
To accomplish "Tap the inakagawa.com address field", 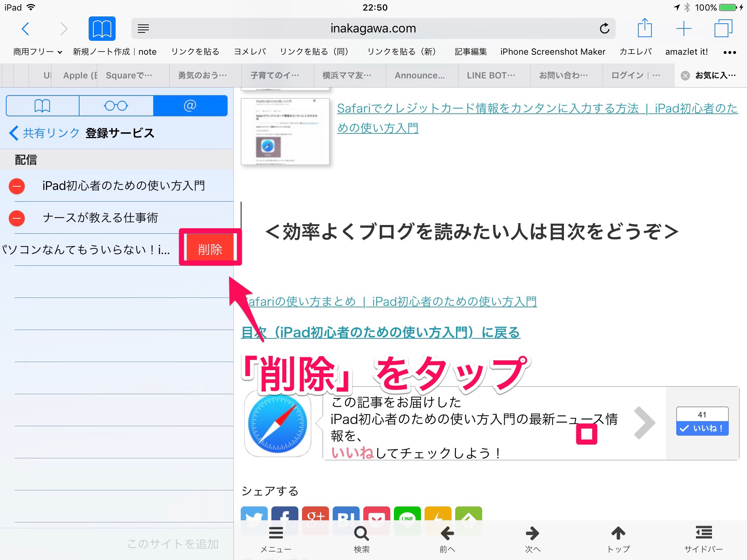I will pos(373,28).
